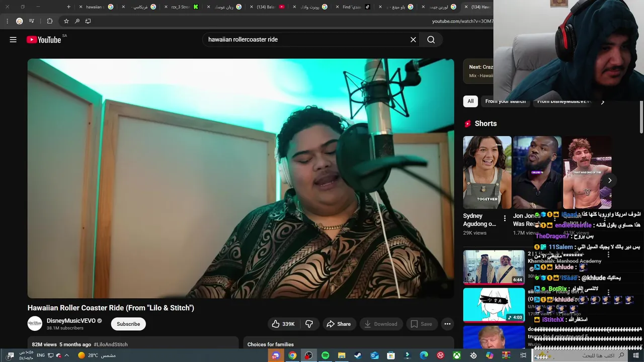
Task: Open the YouTube guide hamburger menu
Action: [x=13, y=40]
